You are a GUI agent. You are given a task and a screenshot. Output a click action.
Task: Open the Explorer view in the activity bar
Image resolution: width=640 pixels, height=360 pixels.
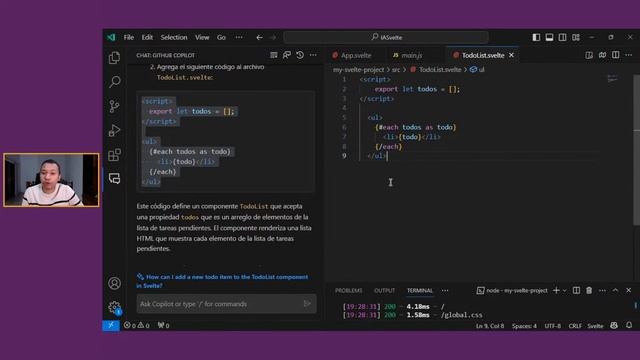[114, 58]
